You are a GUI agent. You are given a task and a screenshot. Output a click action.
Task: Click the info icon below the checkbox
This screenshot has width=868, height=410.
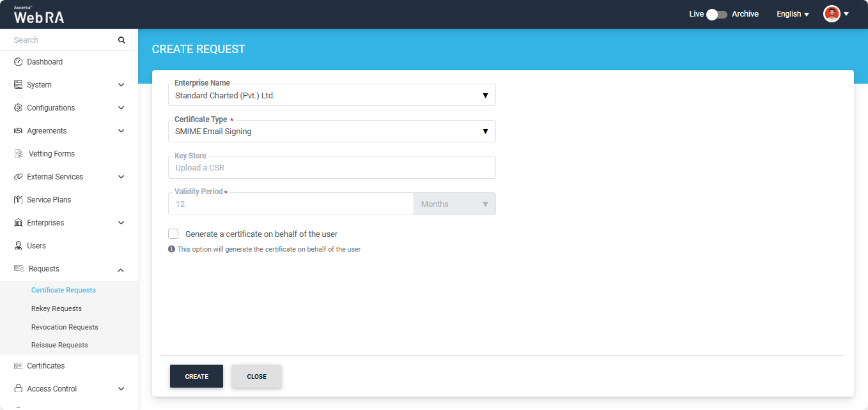point(171,249)
